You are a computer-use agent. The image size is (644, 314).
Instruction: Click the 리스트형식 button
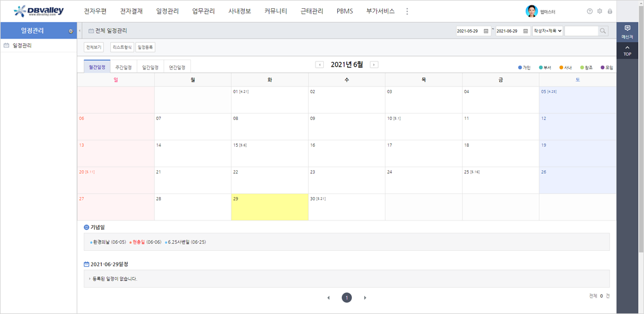(122, 47)
